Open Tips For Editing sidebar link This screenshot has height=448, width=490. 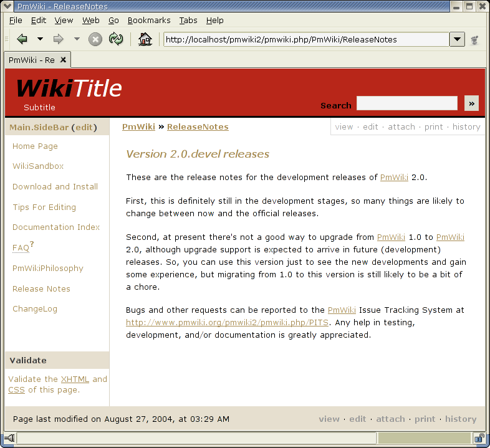44,207
